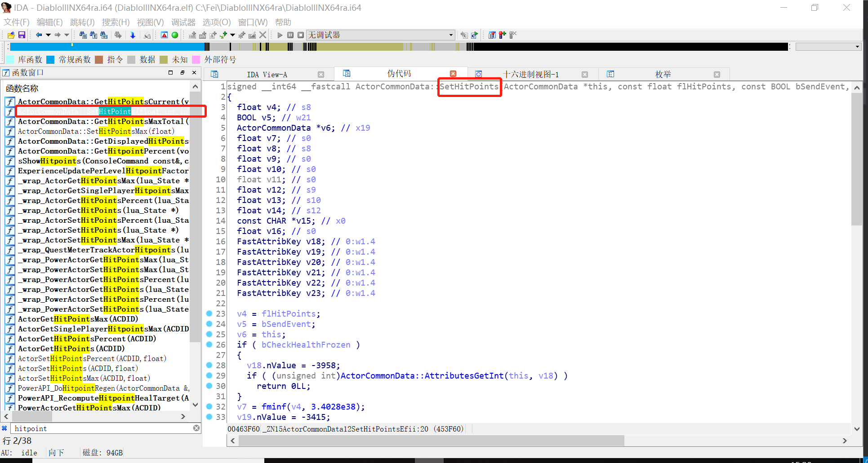Open the 搜索(H) menu
Screen dimensions: 868x463
point(116,22)
